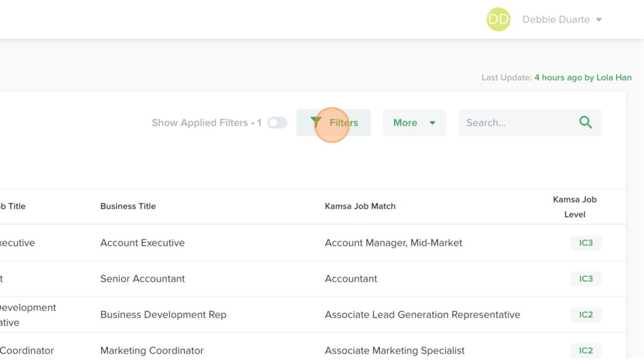
Task: Open the More dropdown menu
Action: 414,123
